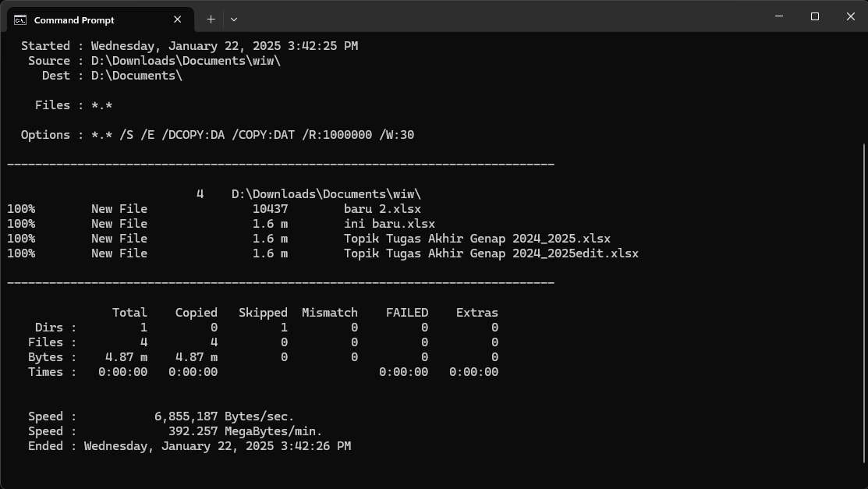Open a new terminal tab
This screenshot has height=489, width=868.
click(211, 19)
